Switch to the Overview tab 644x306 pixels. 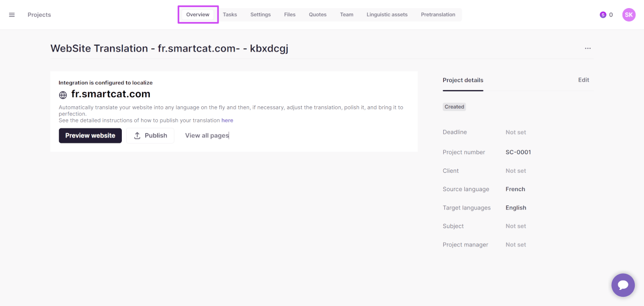click(x=197, y=14)
